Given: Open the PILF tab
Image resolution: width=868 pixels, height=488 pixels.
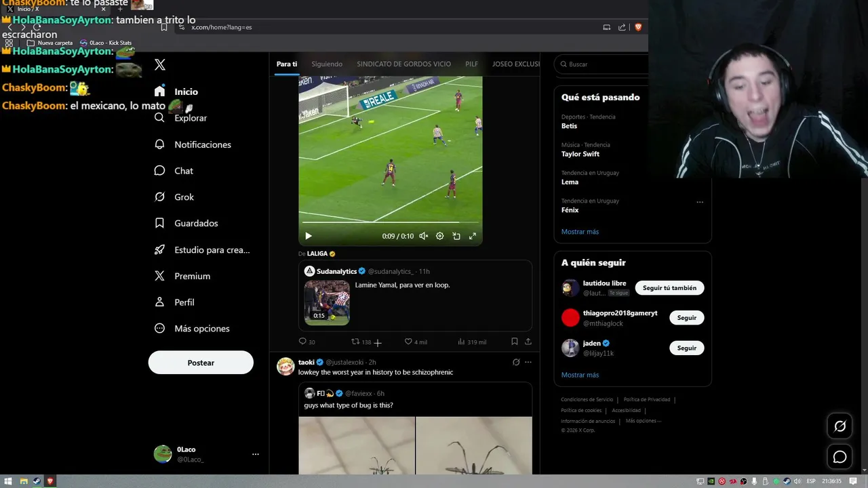Looking at the screenshot, I should pyautogui.click(x=471, y=64).
